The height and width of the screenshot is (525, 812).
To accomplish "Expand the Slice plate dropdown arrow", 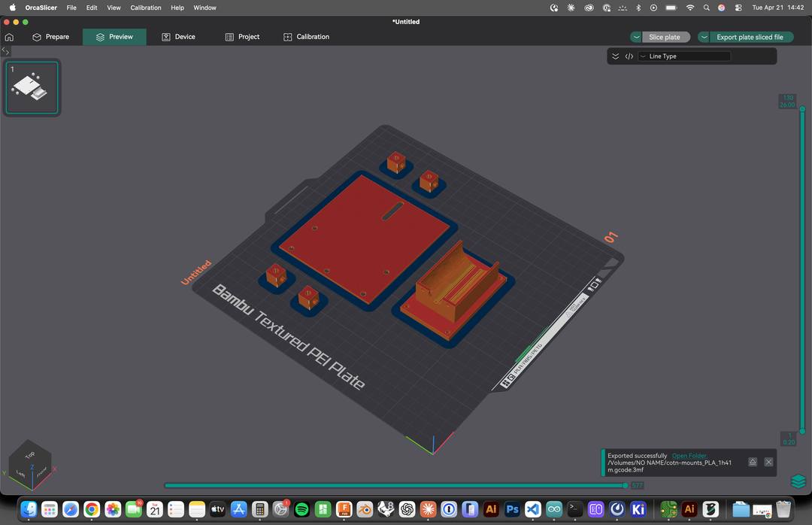I will 637,37.
